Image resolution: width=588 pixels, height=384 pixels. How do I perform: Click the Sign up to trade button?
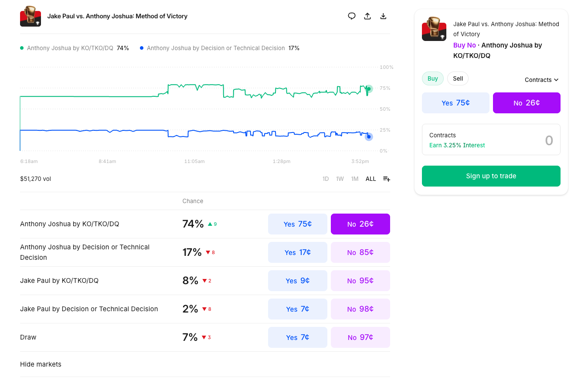(x=491, y=176)
